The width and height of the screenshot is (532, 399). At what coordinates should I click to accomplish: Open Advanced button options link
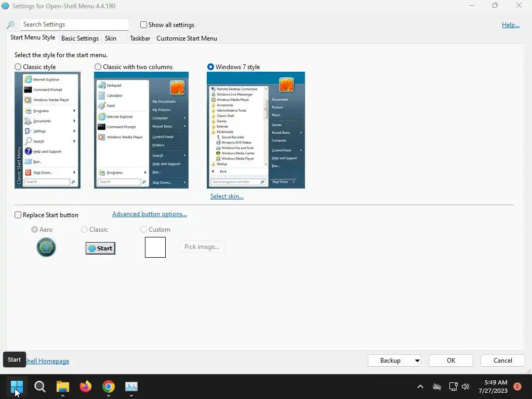pos(150,214)
